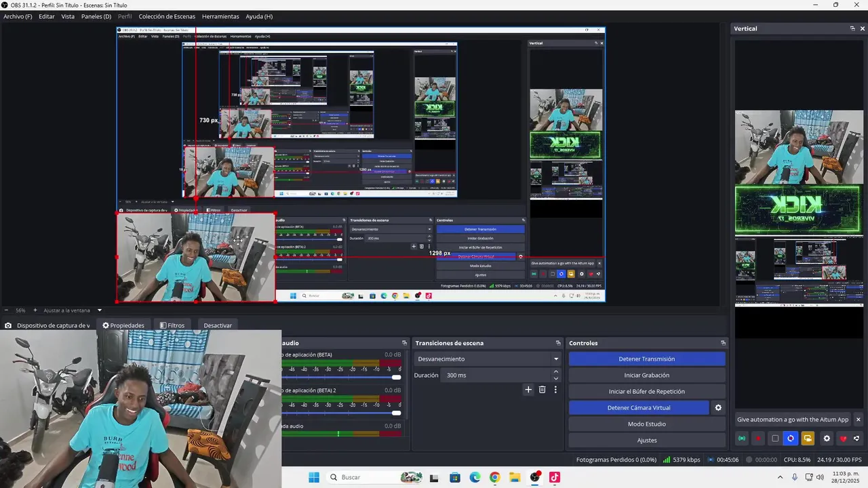Decrease transition duration with down arrow
868x488 pixels.
point(556,378)
